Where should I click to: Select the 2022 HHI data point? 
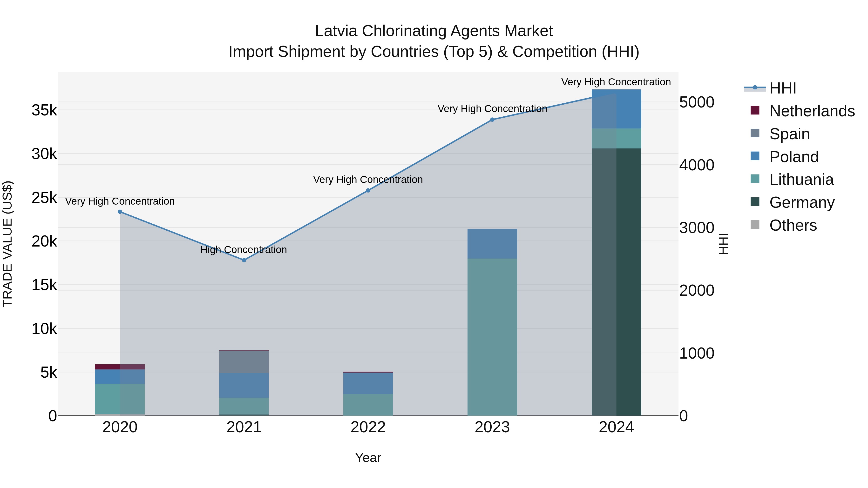pos(368,191)
